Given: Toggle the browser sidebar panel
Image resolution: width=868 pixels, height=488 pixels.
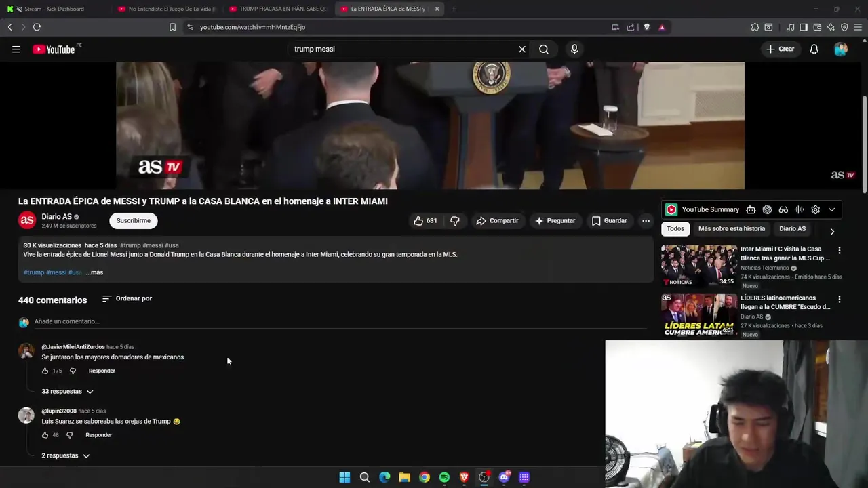Looking at the screenshot, I should [x=804, y=27].
